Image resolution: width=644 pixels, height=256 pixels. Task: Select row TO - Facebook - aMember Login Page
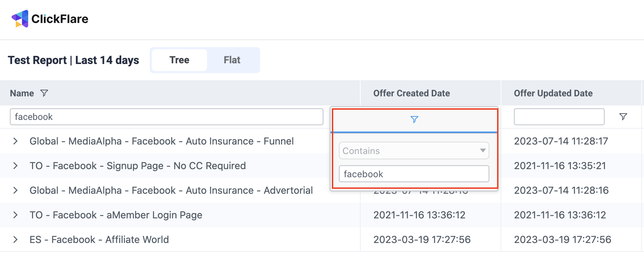pyautogui.click(x=116, y=215)
